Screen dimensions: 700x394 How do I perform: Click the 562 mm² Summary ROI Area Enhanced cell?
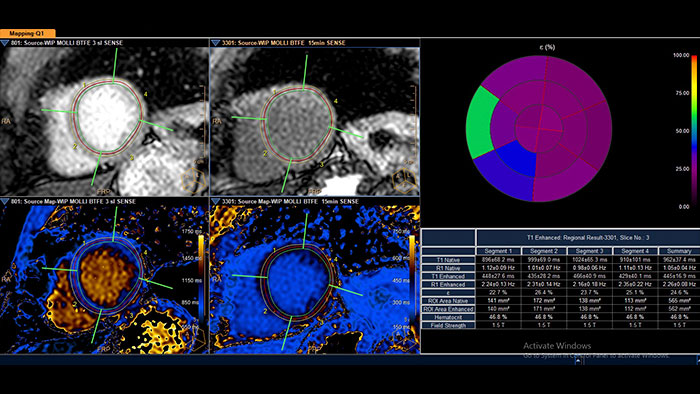[679, 309]
